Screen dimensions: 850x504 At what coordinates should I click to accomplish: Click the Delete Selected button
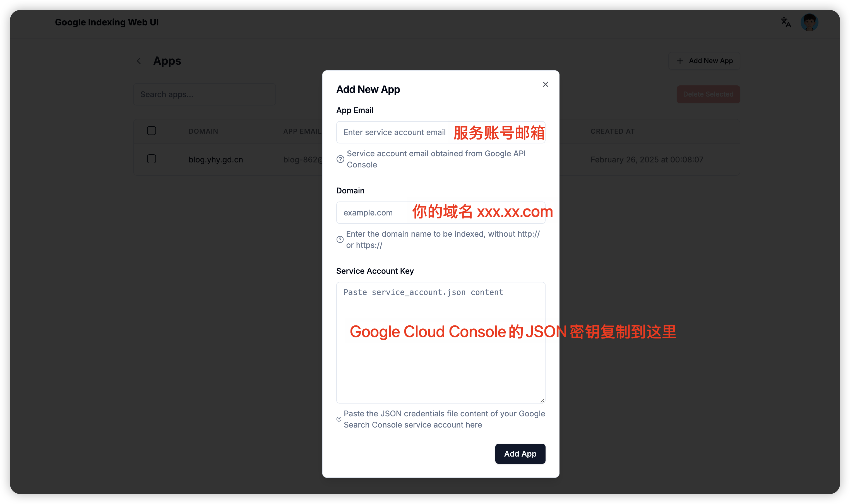tap(709, 94)
